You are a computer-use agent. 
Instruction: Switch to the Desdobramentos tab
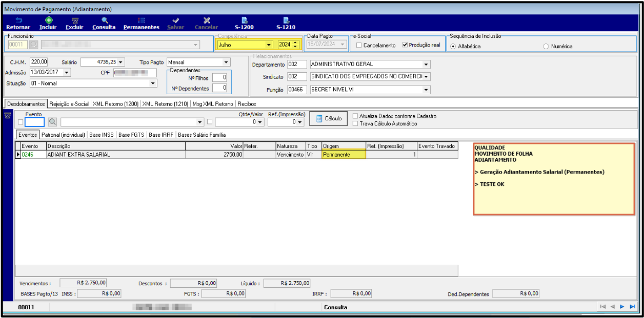coord(26,103)
